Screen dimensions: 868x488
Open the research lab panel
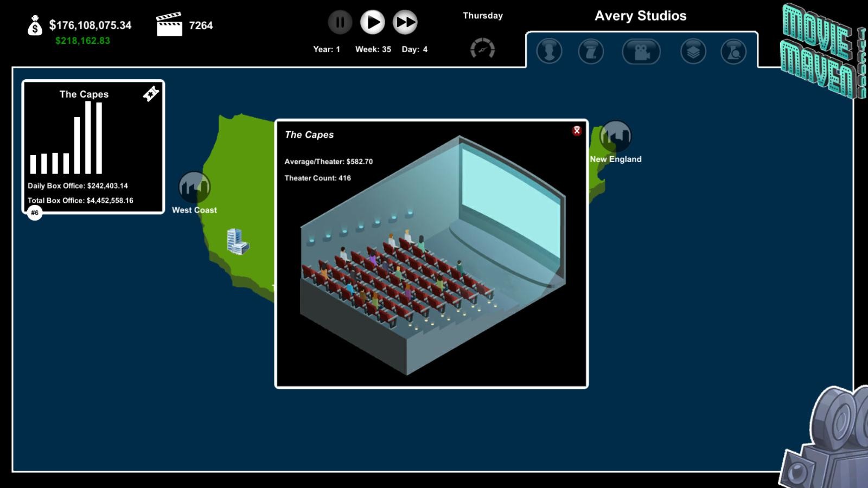[733, 52]
